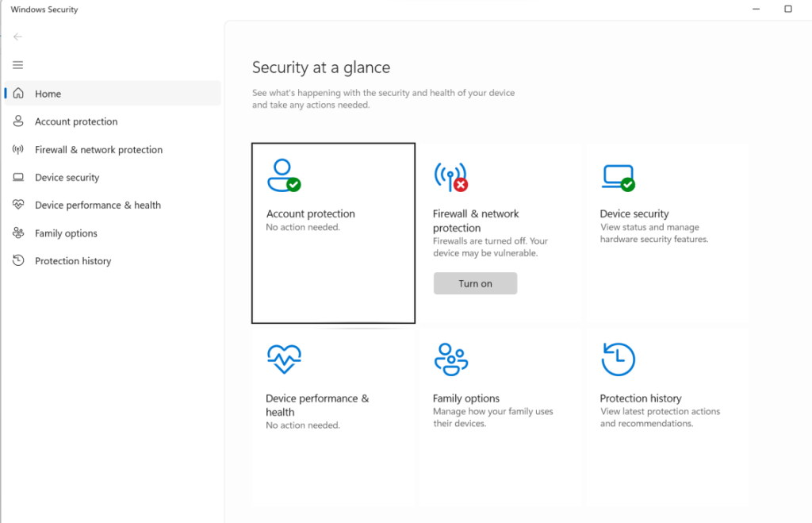Screen dimensions: 812x523
Task: Select Device performance & health sidebar item
Action: pyautogui.click(x=98, y=206)
